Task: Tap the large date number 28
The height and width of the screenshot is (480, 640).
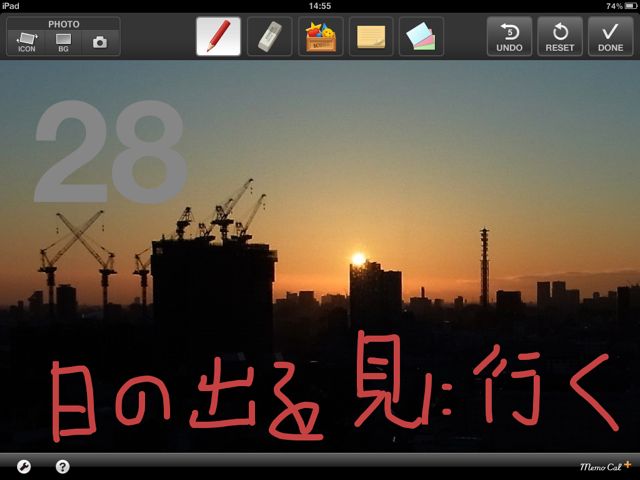Action: point(110,152)
